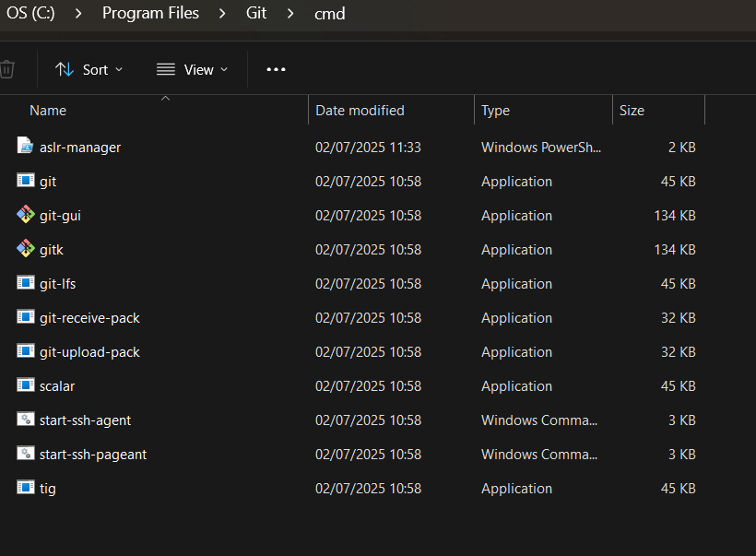Screen dimensions: 756x556
Task: Click Application type in the tig row
Action: 516,489
